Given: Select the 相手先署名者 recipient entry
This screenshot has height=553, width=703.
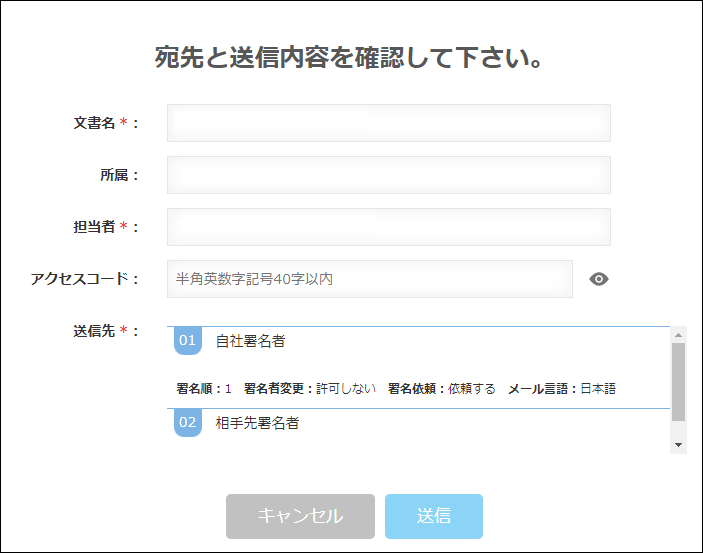Looking at the screenshot, I should tap(257, 423).
